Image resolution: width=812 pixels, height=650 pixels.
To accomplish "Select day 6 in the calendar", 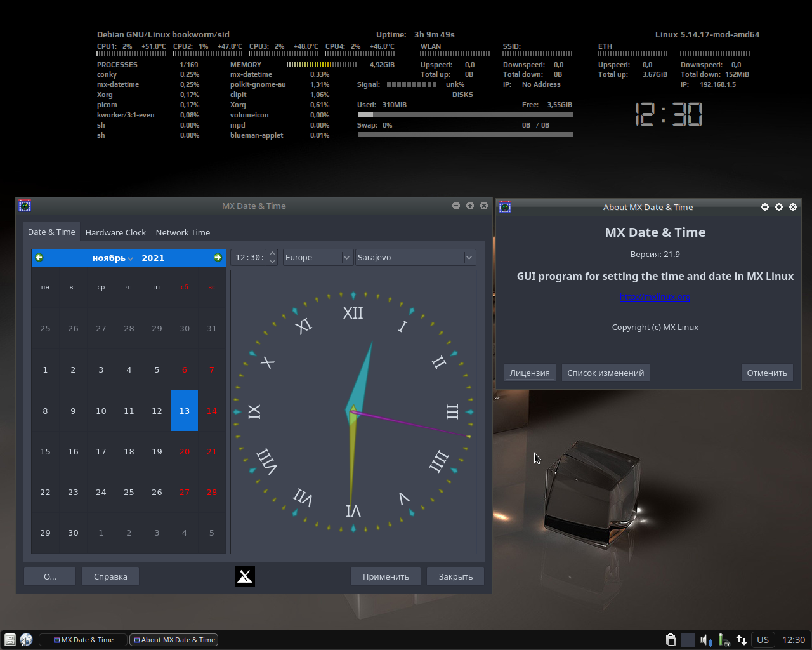I will (x=185, y=369).
